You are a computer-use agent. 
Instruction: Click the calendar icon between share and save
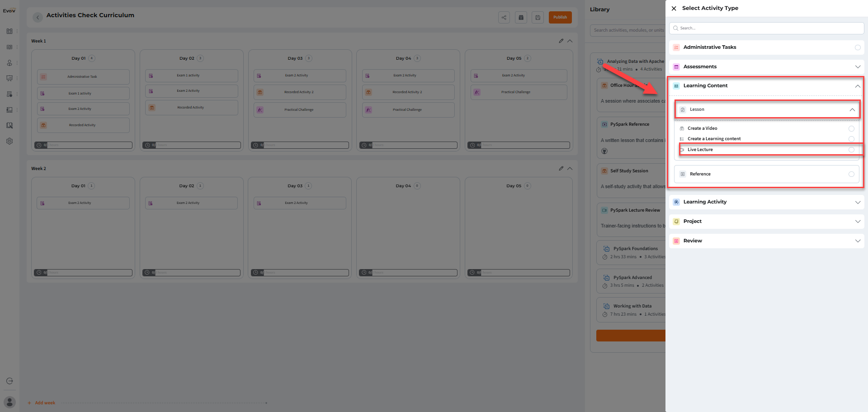coord(521,17)
